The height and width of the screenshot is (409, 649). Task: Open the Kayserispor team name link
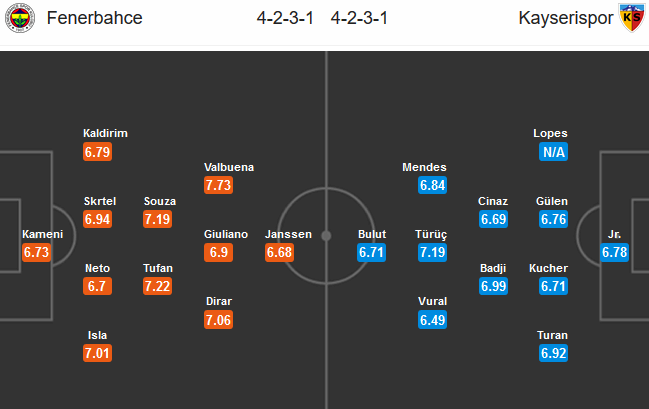click(565, 18)
